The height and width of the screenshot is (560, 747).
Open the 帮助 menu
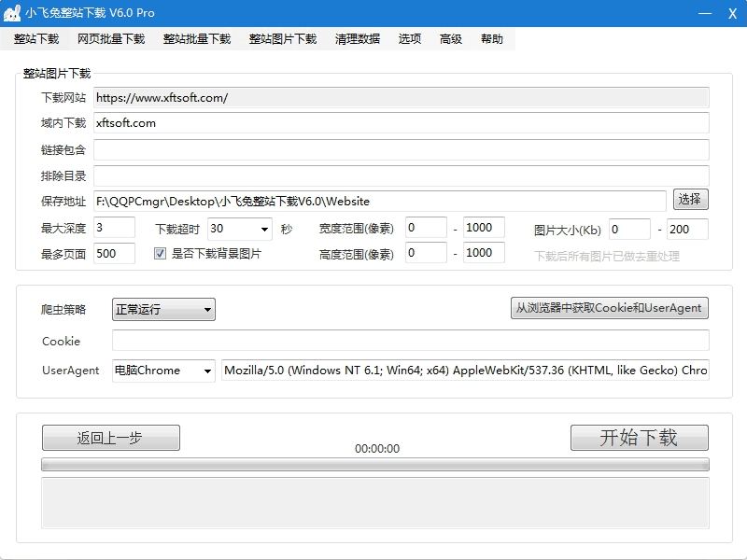click(x=492, y=39)
